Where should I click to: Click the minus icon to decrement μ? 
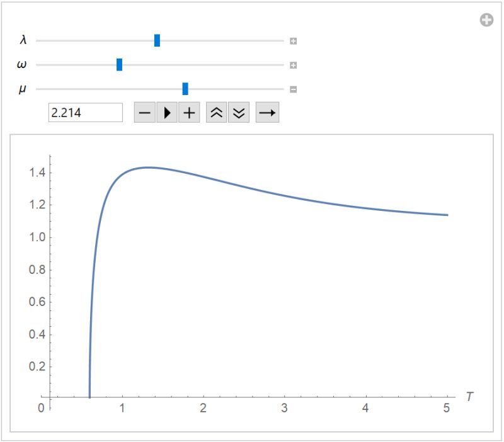144,113
